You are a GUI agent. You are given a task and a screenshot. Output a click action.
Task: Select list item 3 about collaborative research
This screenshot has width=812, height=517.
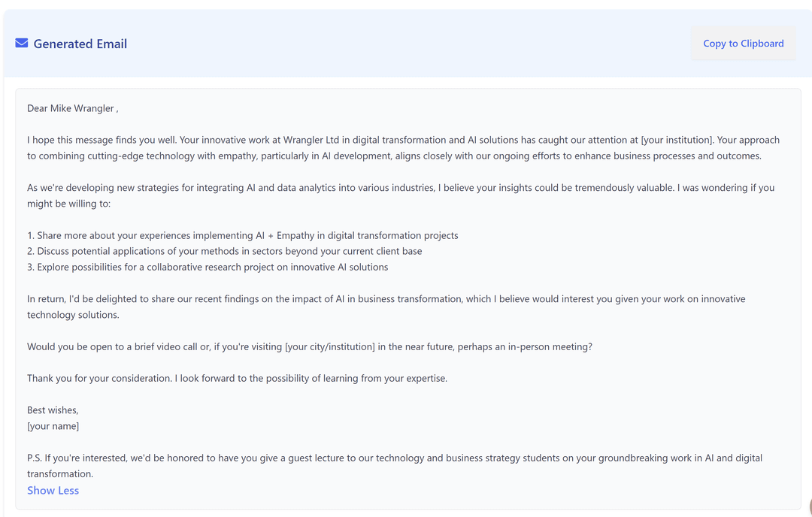click(x=208, y=267)
